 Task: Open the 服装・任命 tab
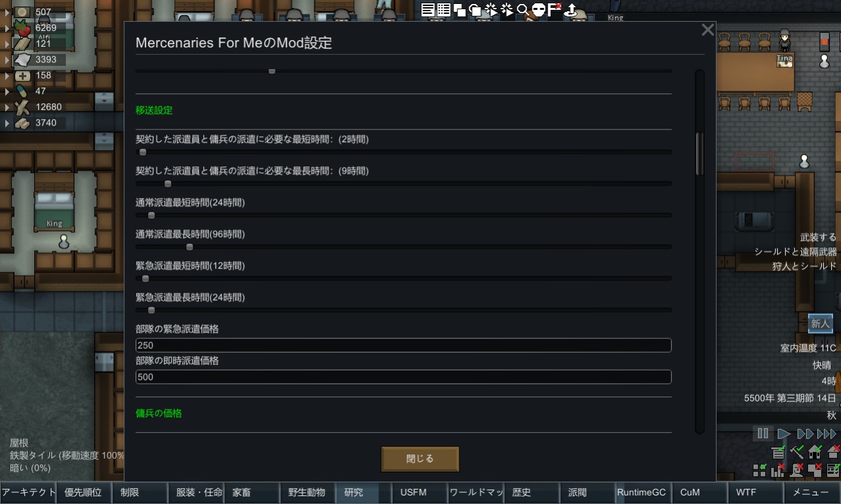coord(195,492)
